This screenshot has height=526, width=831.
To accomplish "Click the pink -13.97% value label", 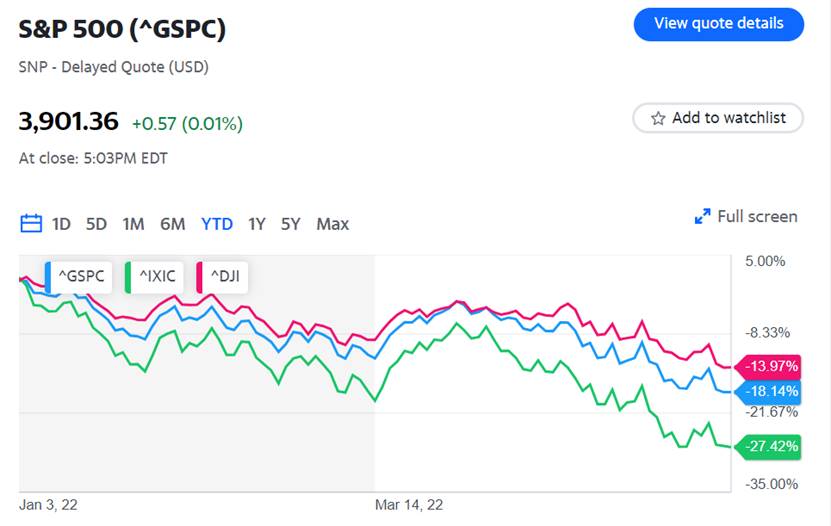I will (x=768, y=367).
